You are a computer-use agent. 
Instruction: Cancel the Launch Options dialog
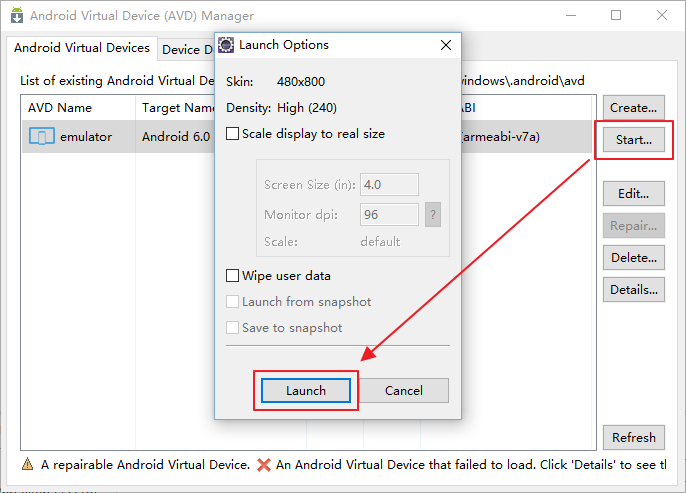[x=404, y=390]
